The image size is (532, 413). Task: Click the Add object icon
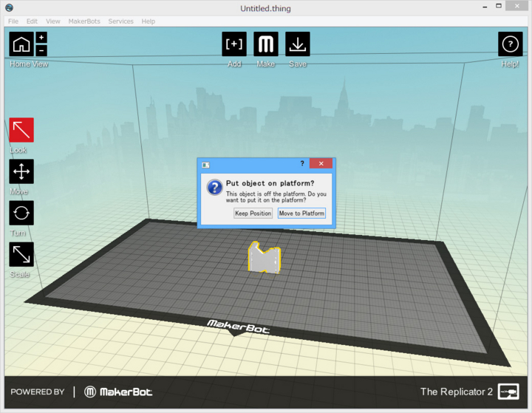click(234, 44)
